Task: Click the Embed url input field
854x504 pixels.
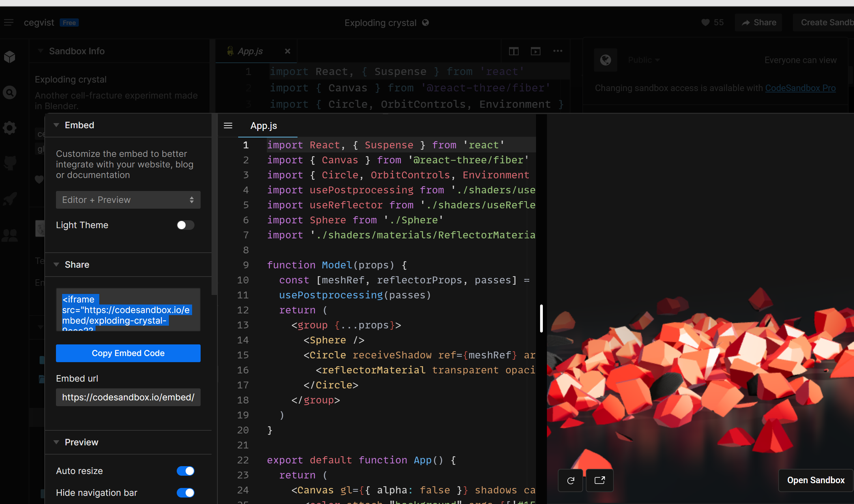Action: [x=128, y=397]
